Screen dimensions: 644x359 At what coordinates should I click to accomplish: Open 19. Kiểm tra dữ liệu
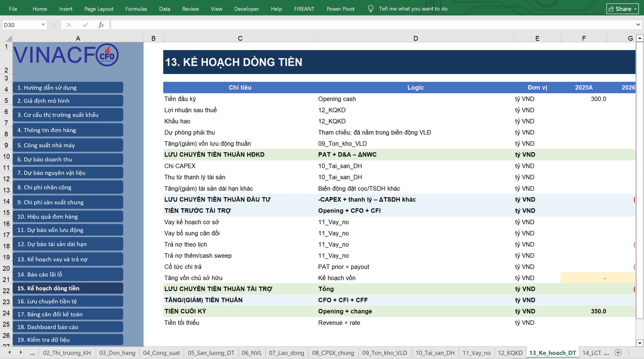(x=68, y=340)
